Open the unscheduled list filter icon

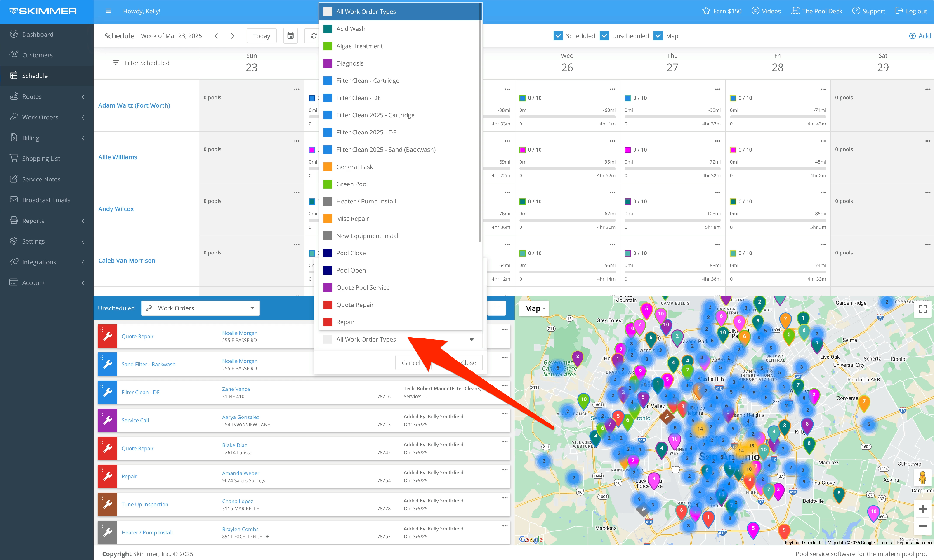(497, 308)
